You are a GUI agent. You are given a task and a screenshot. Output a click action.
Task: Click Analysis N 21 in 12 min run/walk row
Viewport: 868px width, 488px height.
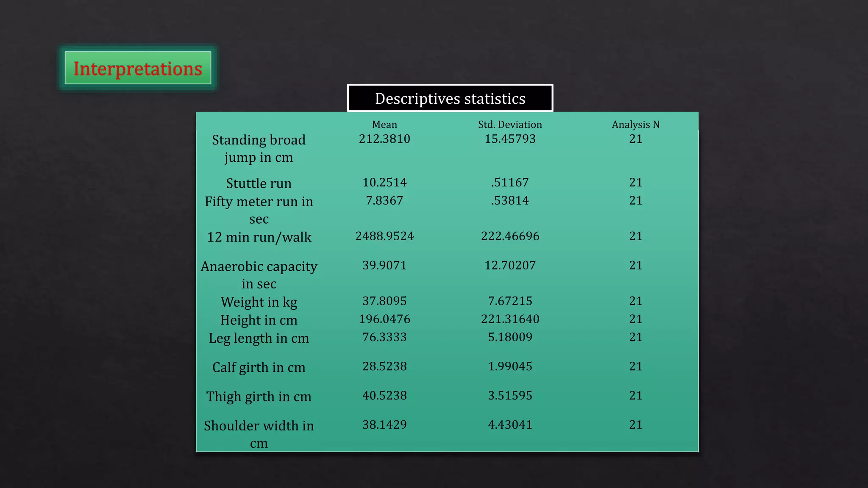[x=635, y=236]
